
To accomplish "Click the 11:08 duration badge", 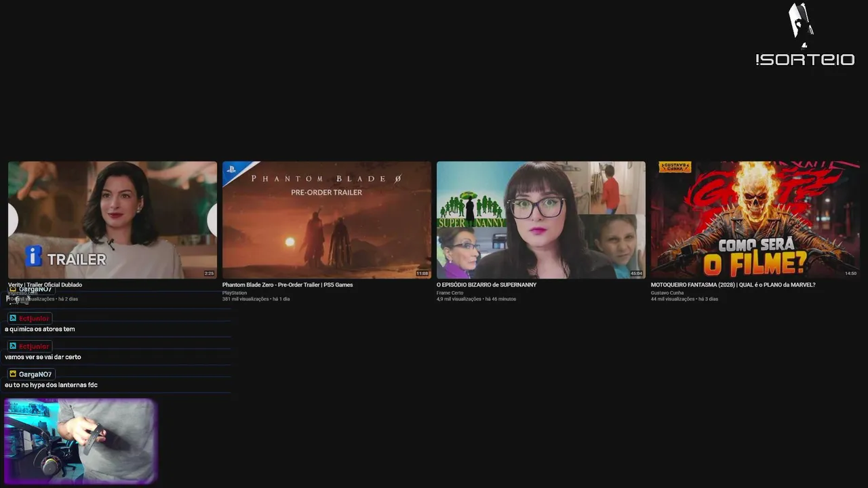I will pyautogui.click(x=422, y=273).
